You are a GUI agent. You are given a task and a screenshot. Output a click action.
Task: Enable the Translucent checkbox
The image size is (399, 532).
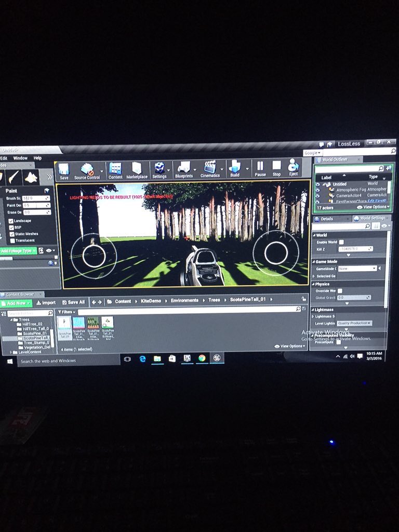[12, 241]
